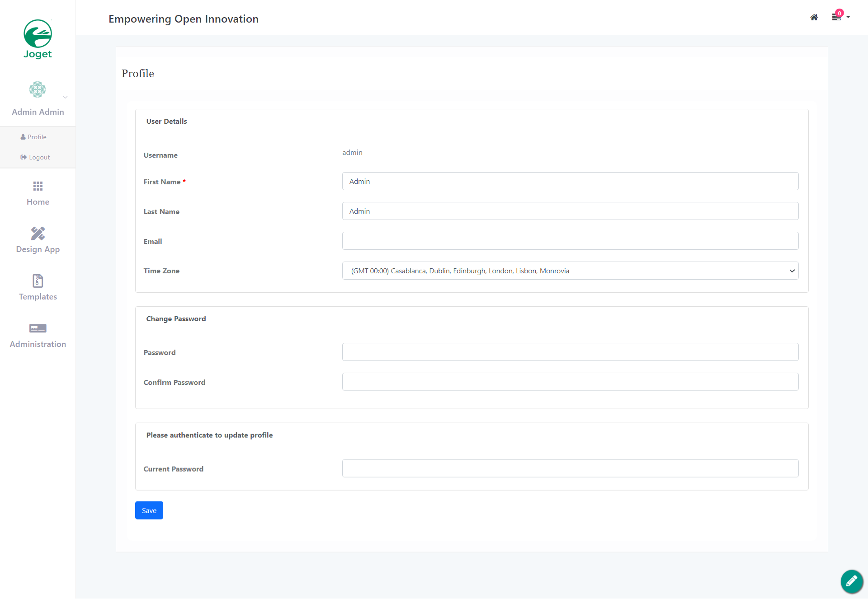Click the home icon in top bar
The image size is (868, 599).
pos(814,17)
